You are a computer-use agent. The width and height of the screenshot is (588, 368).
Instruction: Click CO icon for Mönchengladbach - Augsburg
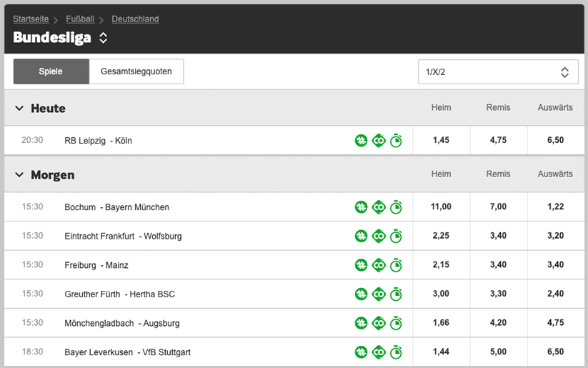[x=379, y=323]
